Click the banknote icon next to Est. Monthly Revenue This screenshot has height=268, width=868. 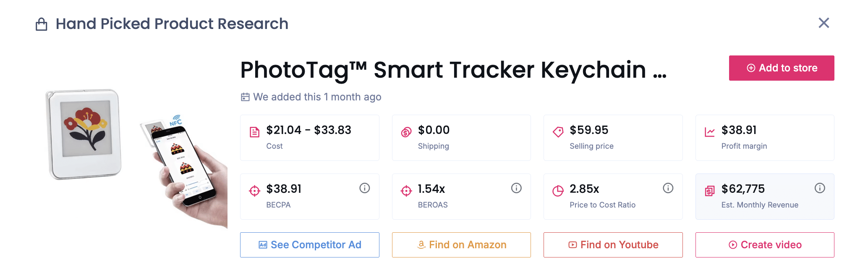[709, 190]
